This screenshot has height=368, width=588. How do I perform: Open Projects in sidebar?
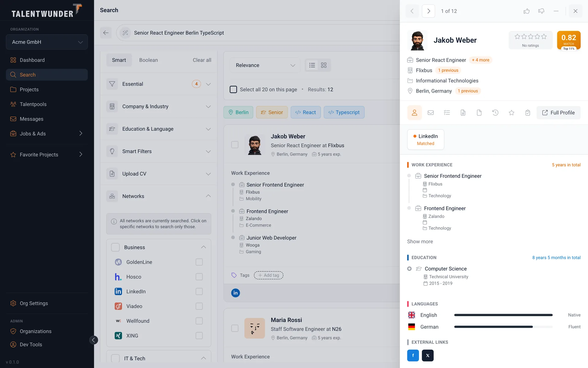[x=47, y=90]
